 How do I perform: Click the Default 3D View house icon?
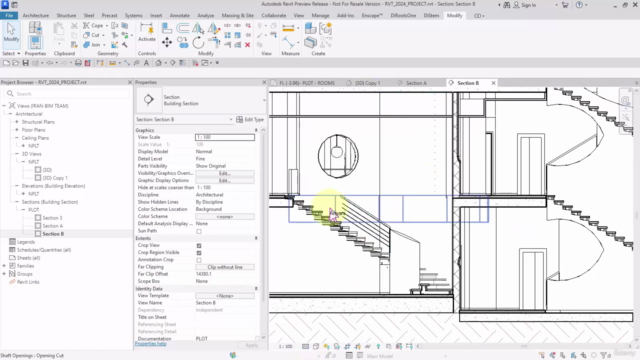(158, 63)
